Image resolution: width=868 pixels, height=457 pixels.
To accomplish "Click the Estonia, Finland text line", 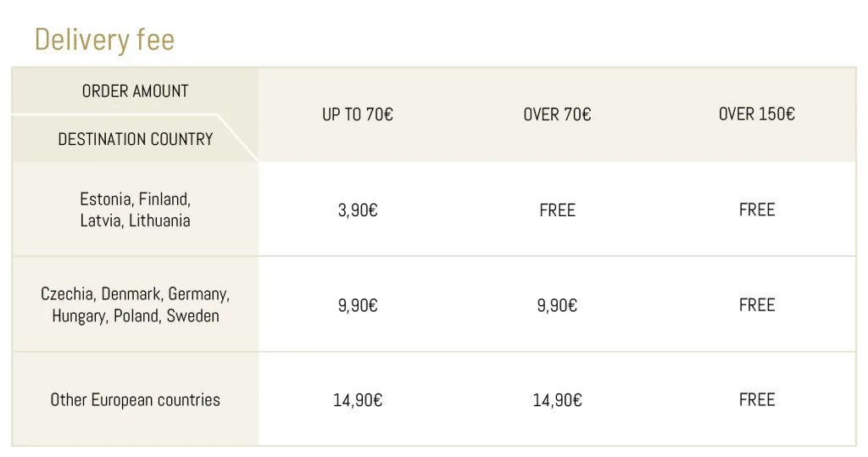I will 136,199.
